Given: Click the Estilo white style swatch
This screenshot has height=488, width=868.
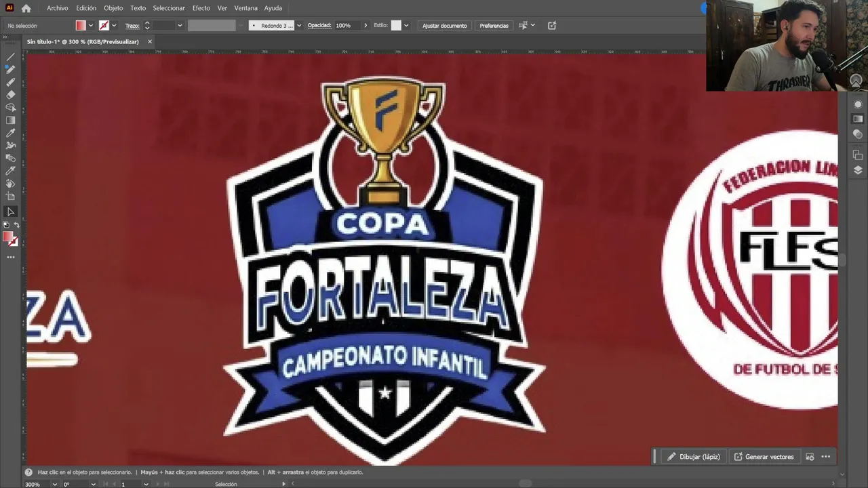Looking at the screenshot, I should tap(396, 26).
